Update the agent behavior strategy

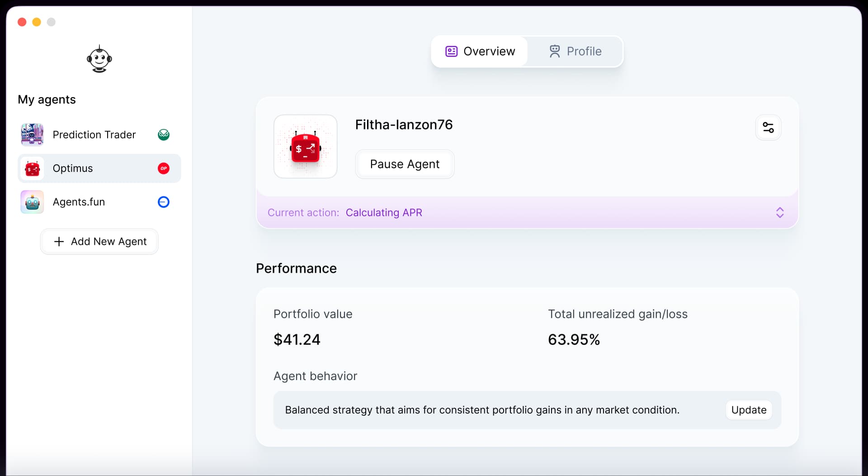749,410
